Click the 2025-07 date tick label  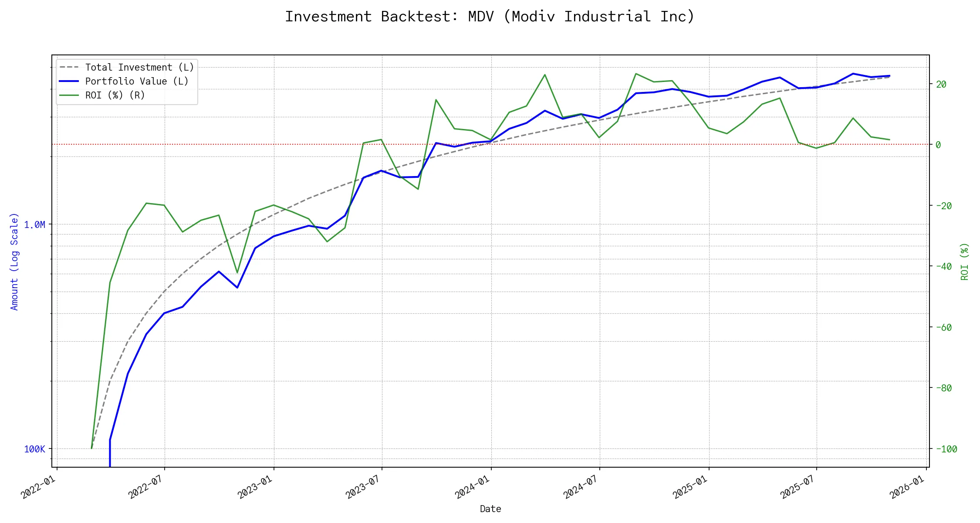click(x=798, y=487)
